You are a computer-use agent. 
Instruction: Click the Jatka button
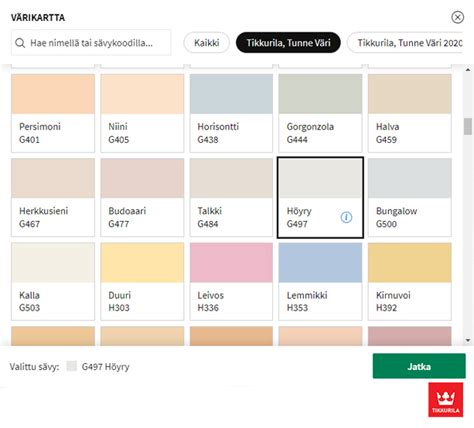(x=419, y=366)
